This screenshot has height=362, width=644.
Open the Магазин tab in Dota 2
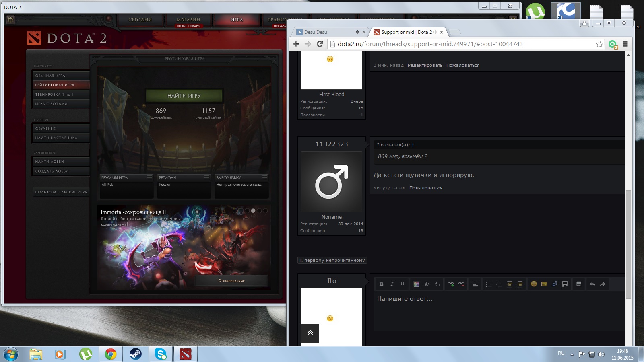[x=188, y=21]
